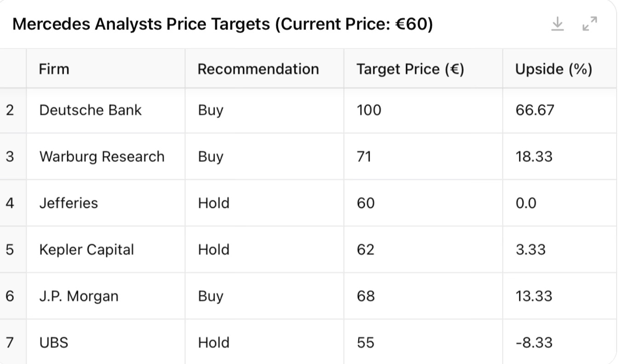The image size is (618, 364).
Task: Sort by the Firm column header
Action: (54, 69)
